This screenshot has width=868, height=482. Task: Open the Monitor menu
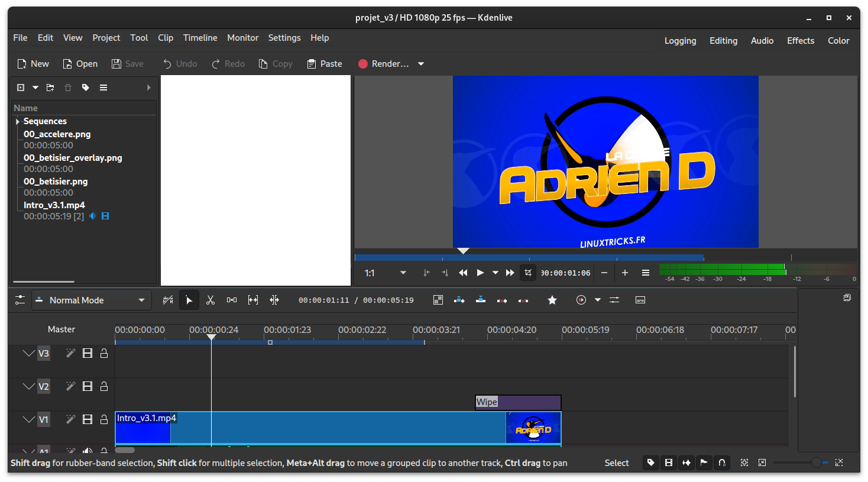point(243,38)
